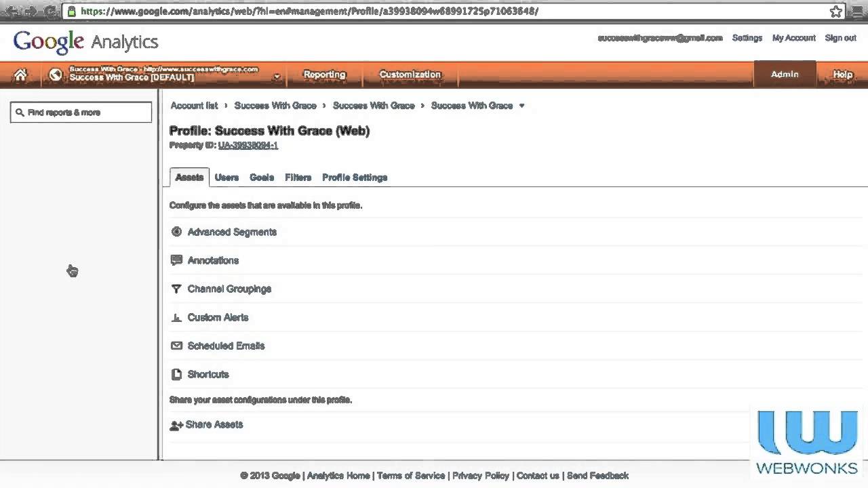Open Privacy Policy footer link

481,476
